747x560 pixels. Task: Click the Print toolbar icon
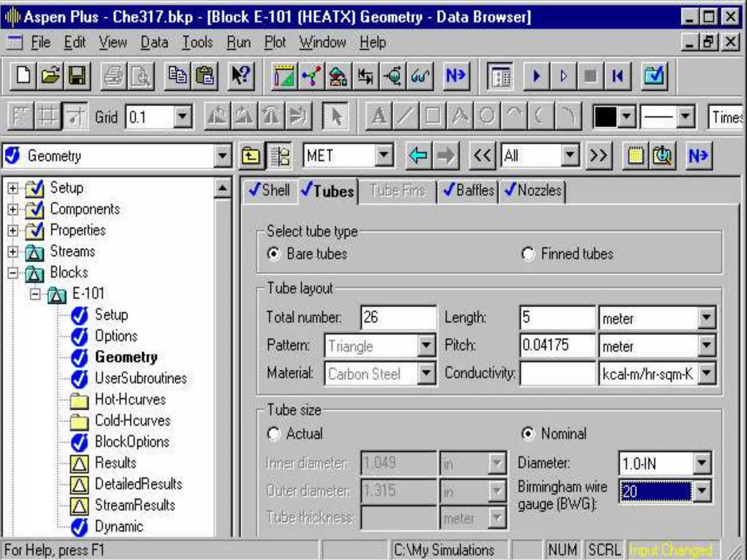(x=114, y=76)
